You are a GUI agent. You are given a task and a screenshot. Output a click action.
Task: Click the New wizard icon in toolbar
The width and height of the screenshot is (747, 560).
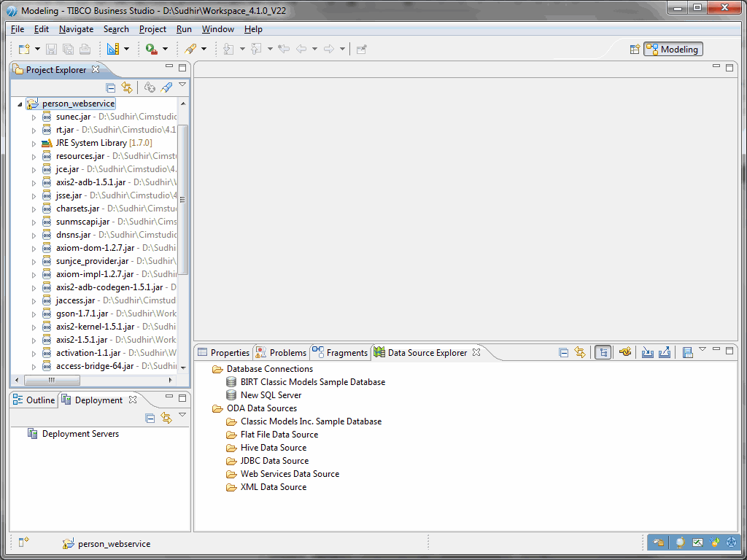[x=24, y=49]
